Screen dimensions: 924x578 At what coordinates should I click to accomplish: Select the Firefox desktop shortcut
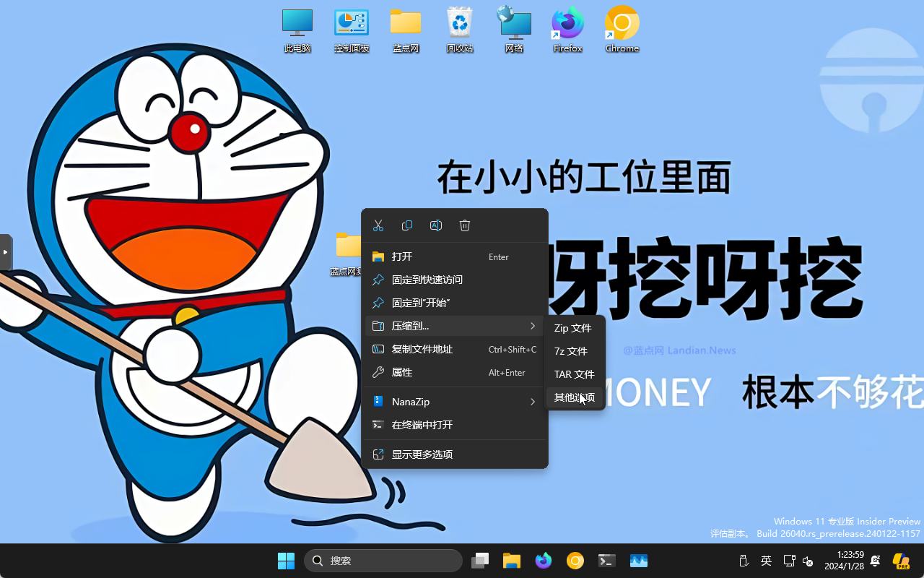coord(568,30)
